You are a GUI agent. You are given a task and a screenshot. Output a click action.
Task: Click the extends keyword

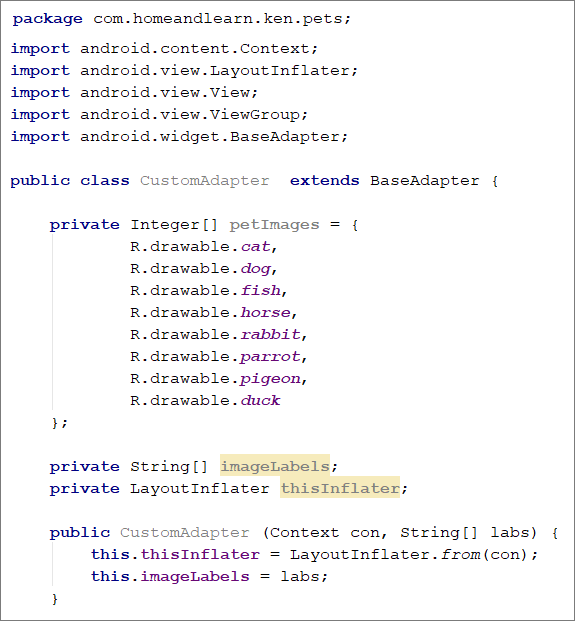point(324,181)
